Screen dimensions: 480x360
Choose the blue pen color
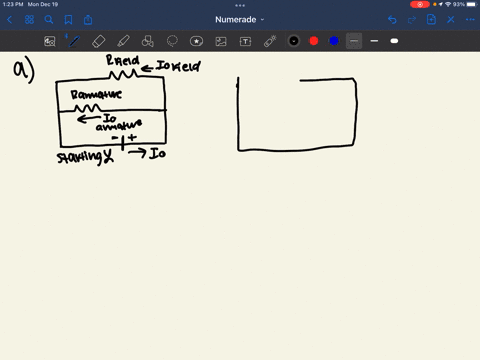(334, 41)
